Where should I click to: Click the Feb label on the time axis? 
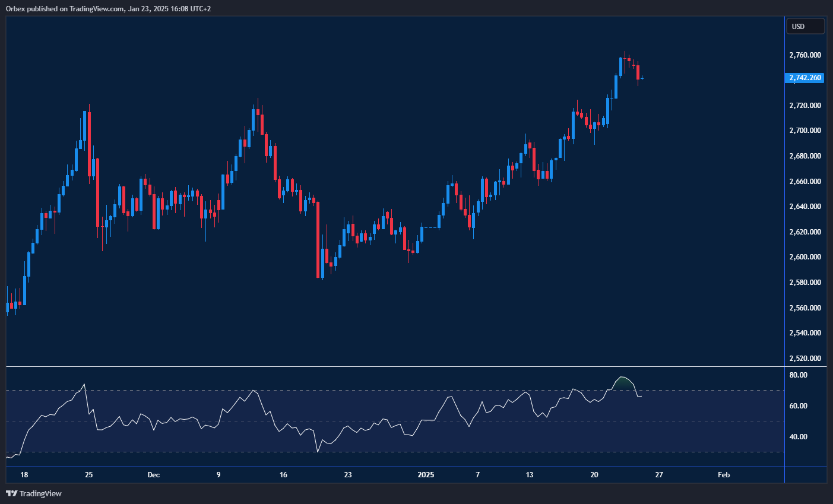pos(723,475)
